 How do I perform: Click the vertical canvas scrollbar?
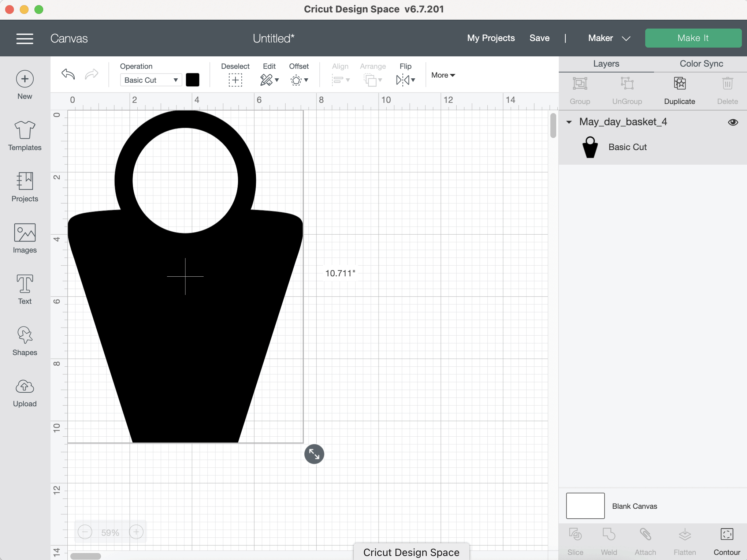pos(553,126)
